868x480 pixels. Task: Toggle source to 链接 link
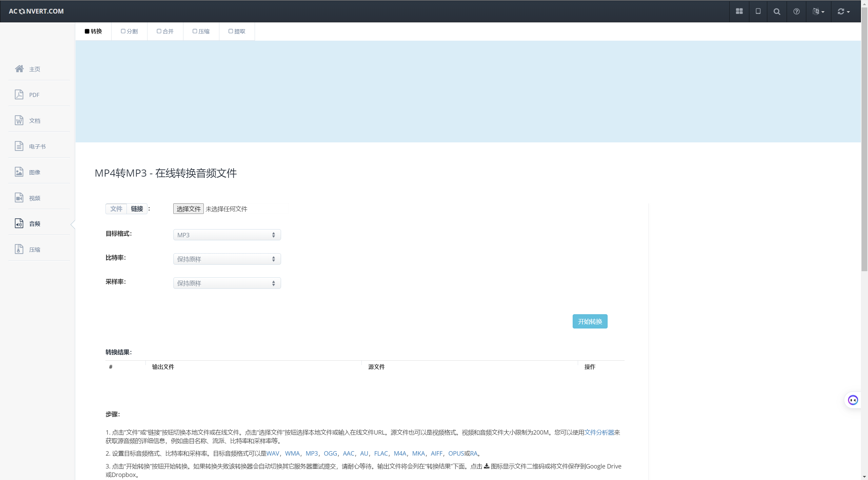tap(137, 209)
